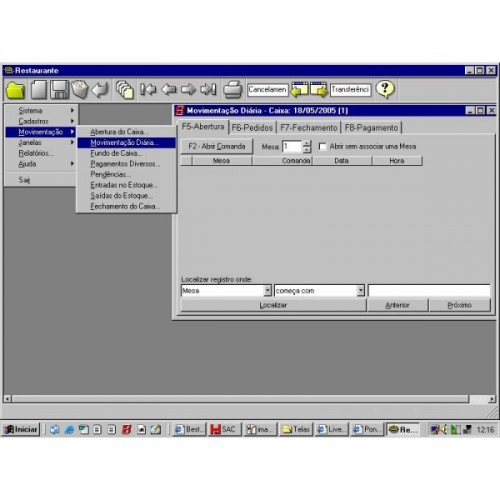The image size is (500, 500).
Task: Click the trash bin delete icon
Action: (x=80, y=89)
